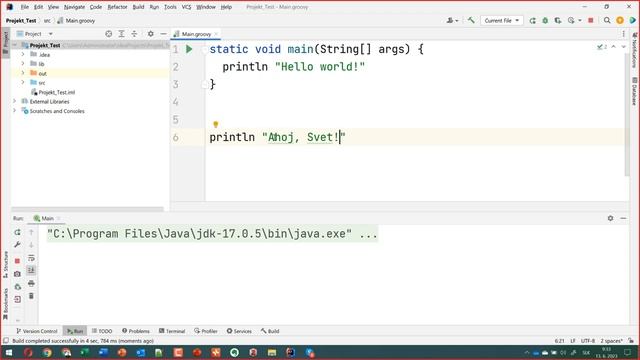The width and height of the screenshot is (640, 360).
Task: Click the orange IDE updates icon
Action: click(x=620, y=20)
